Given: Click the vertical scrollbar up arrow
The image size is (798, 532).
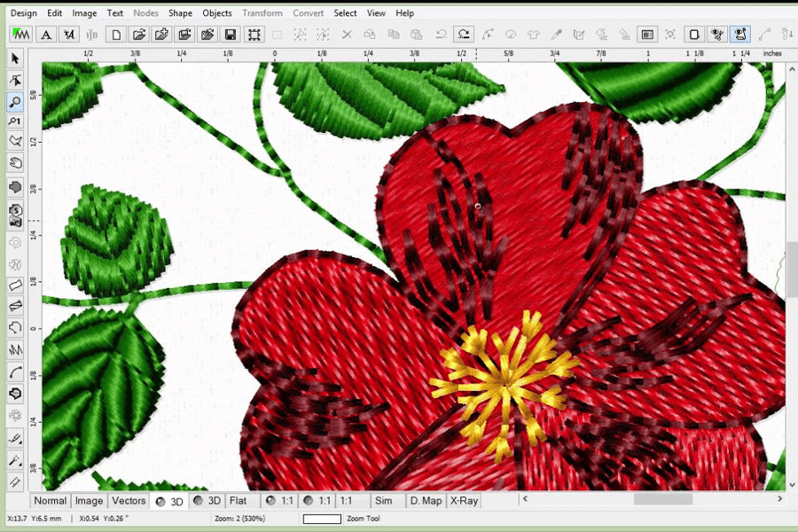Looking at the screenshot, I should (792, 70).
